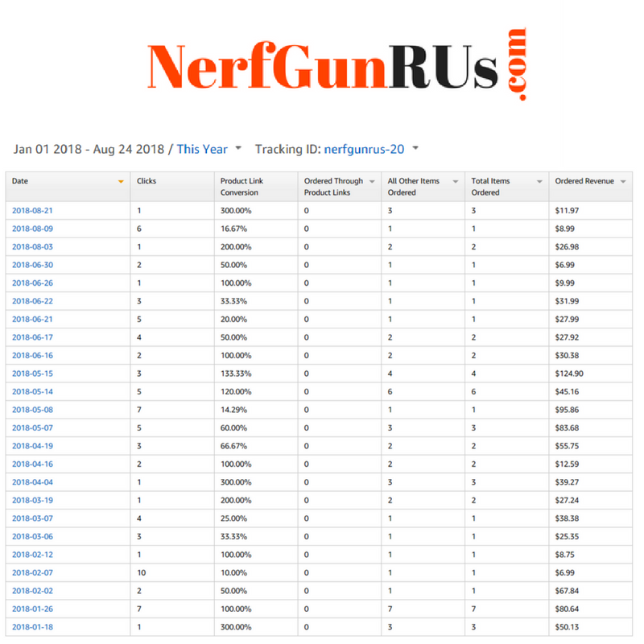Viewport: 644px width, 644px height.
Task: Open the 2018-08-09 date link
Action: 32,229
